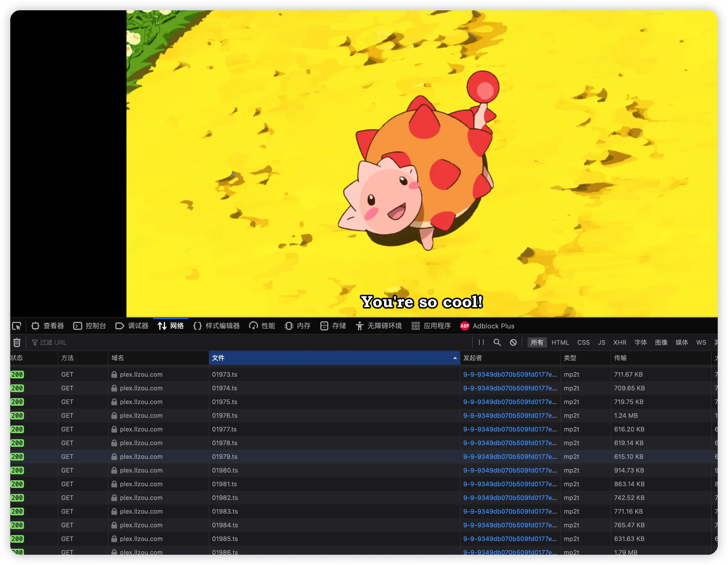Click the 771.16 KB transfer value
This screenshot has height=565, width=728.
click(x=628, y=511)
